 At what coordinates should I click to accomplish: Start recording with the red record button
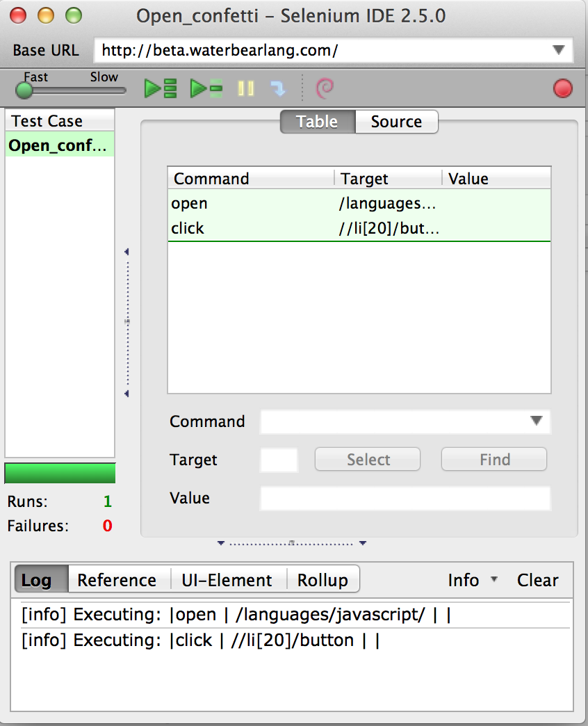click(562, 88)
